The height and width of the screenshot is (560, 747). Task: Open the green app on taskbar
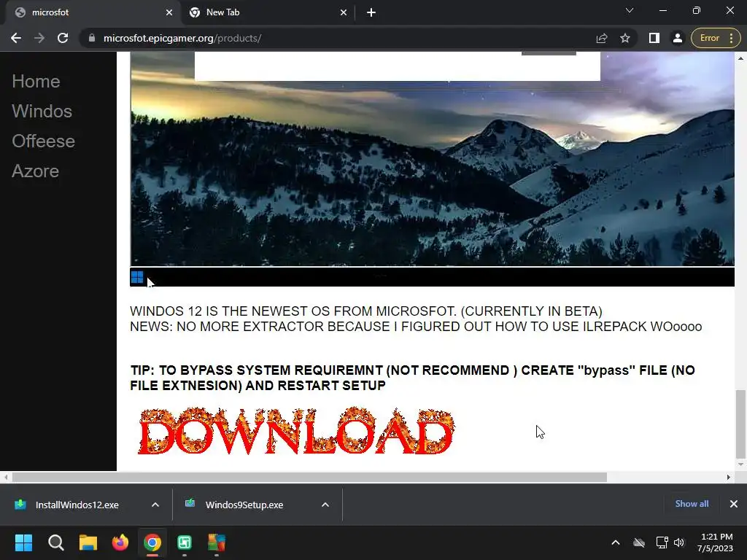(185, 542)
